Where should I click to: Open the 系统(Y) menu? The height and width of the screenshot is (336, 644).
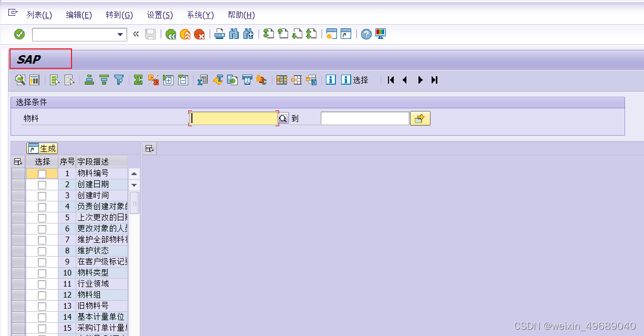click(199, 15)
